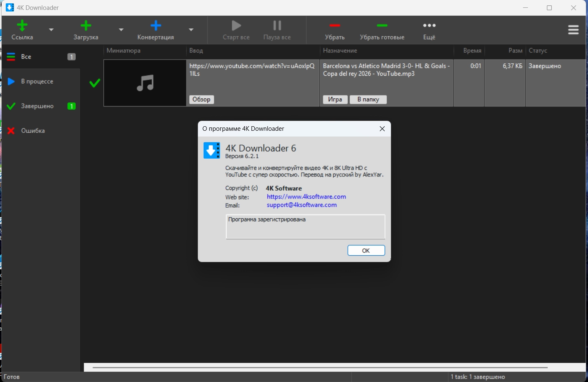Click the green checkmark beside the task

pyautogui.click(x=95, y=83)
